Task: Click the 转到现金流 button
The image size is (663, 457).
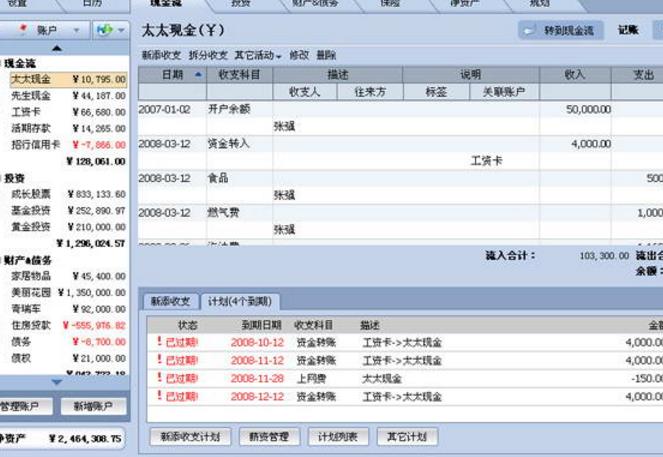Action: click(x=561, y=30)
